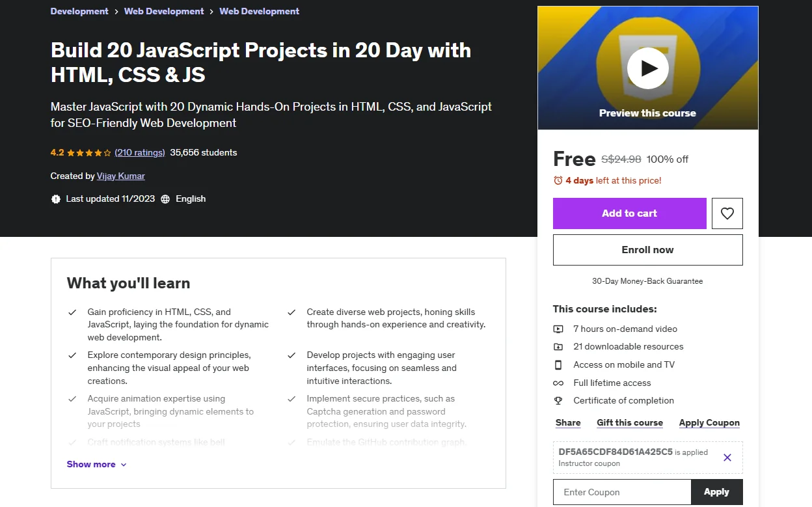
Task: Click the globe language icon
Action: coord(165,199)
